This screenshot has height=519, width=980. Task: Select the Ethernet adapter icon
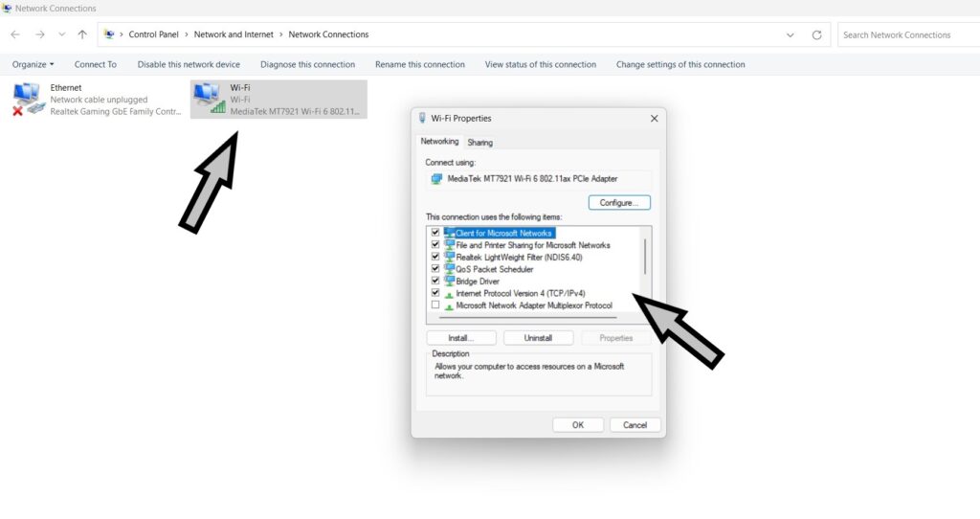click(28, 100)
